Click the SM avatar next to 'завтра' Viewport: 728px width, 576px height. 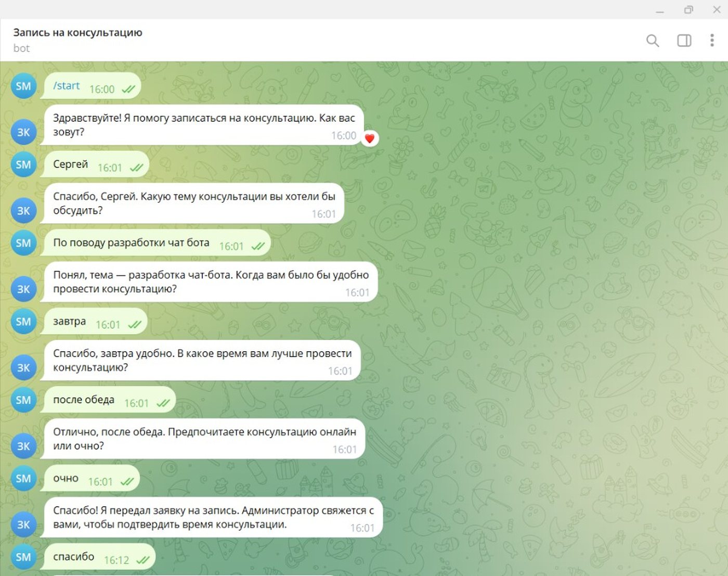coord(23,322)
